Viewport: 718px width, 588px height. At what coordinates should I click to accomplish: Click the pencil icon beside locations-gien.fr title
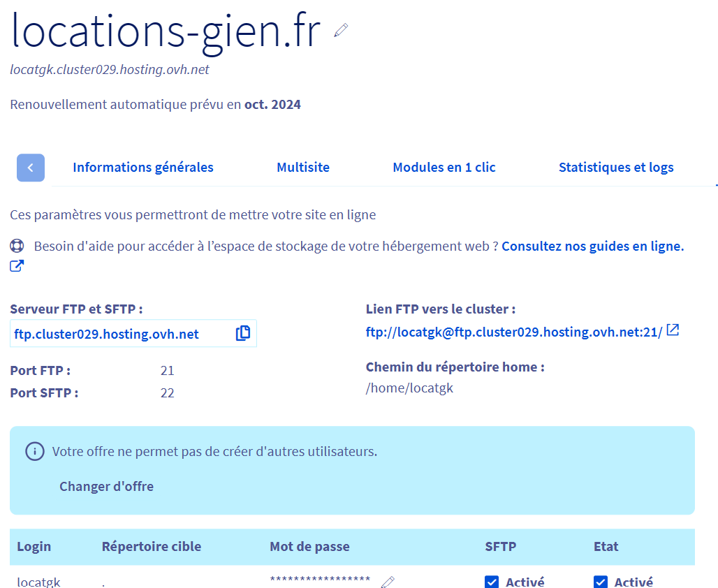(x=341, y=30)
